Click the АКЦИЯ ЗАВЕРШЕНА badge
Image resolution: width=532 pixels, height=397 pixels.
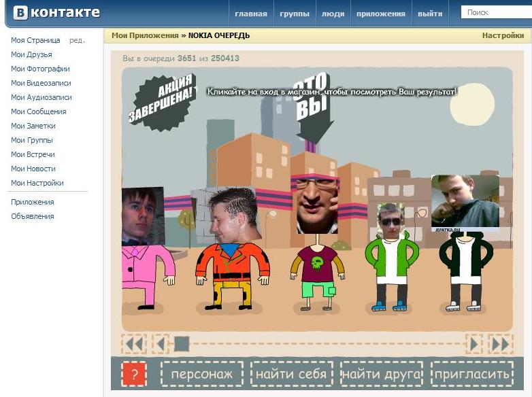(162, 102)
